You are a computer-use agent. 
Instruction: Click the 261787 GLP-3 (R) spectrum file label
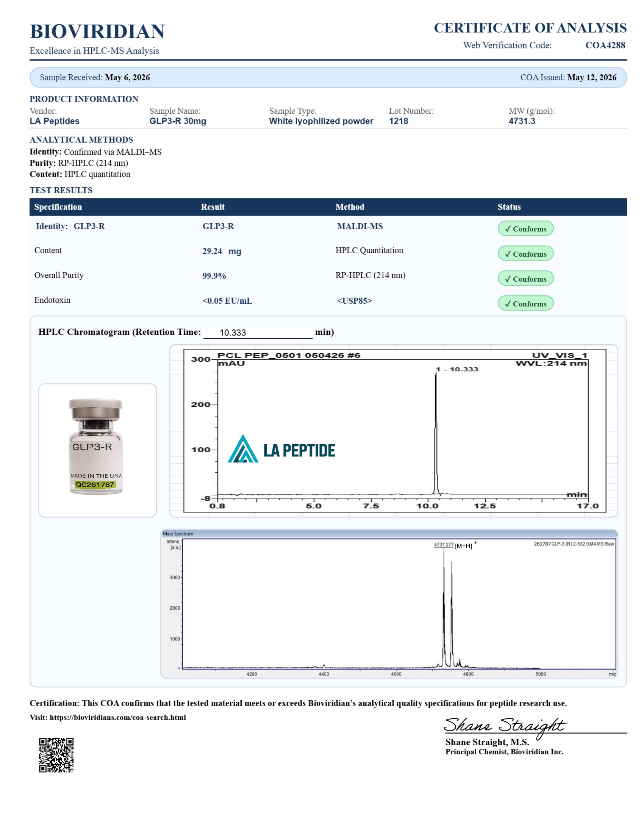click(574, 543)
